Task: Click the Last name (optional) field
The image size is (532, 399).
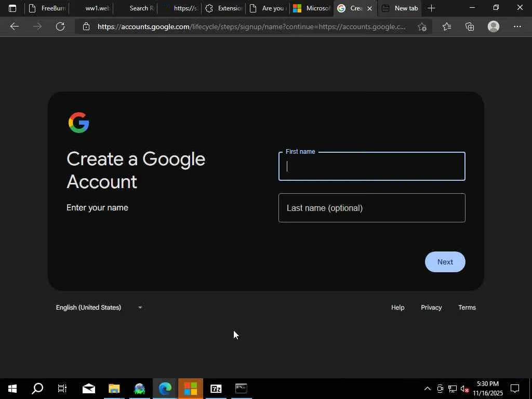Action: coord(371,208)
